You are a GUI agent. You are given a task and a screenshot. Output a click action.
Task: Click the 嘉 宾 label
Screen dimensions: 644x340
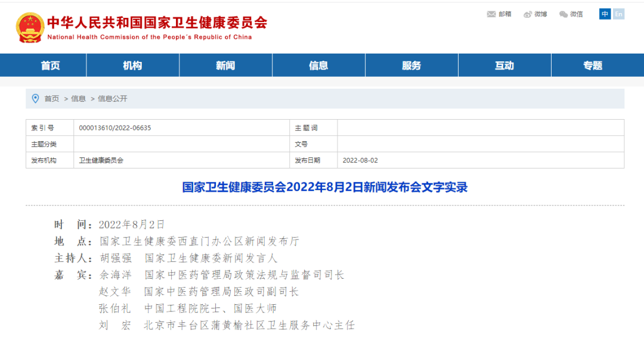tap(73, 275)
